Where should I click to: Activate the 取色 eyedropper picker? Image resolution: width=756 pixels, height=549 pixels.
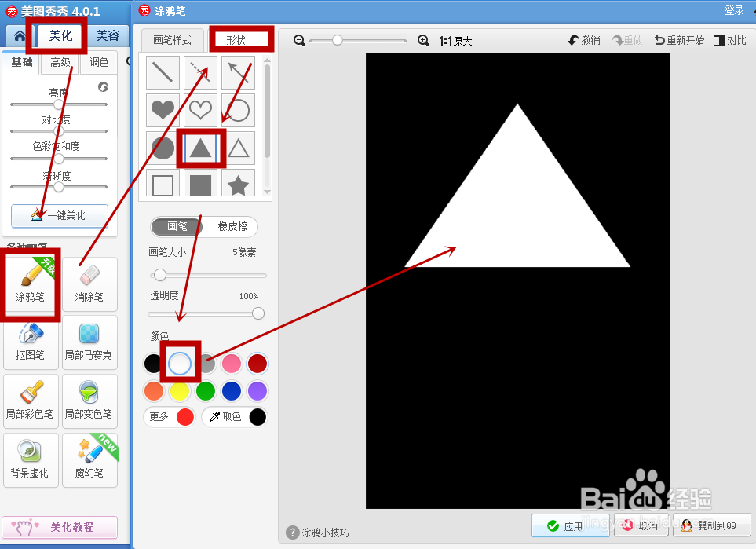coord(234,417)
